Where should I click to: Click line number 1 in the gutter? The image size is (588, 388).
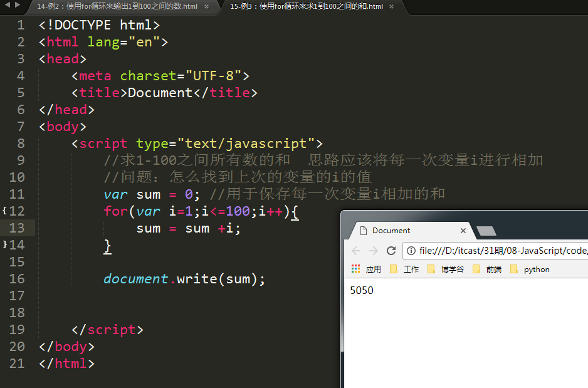[x=21, y=25]
